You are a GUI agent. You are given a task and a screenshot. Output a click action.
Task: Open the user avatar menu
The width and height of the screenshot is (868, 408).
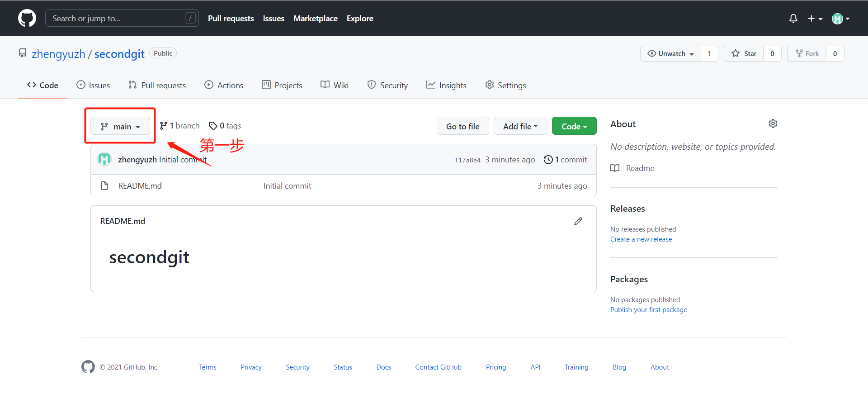pyautogui.click(x=841, y=19)
